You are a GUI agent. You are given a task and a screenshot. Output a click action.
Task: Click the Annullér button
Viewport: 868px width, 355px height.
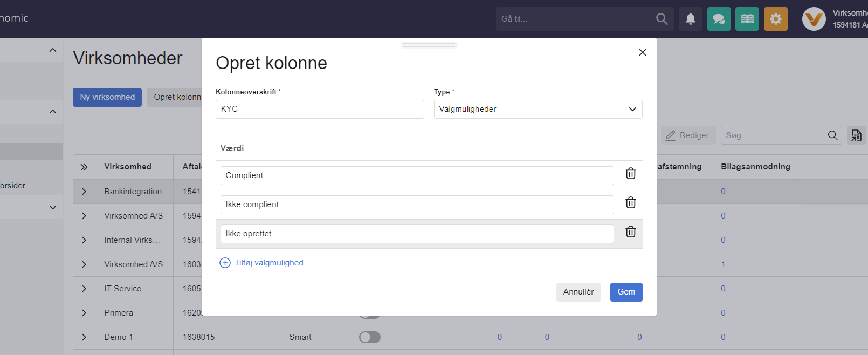[x=578, y=292]
